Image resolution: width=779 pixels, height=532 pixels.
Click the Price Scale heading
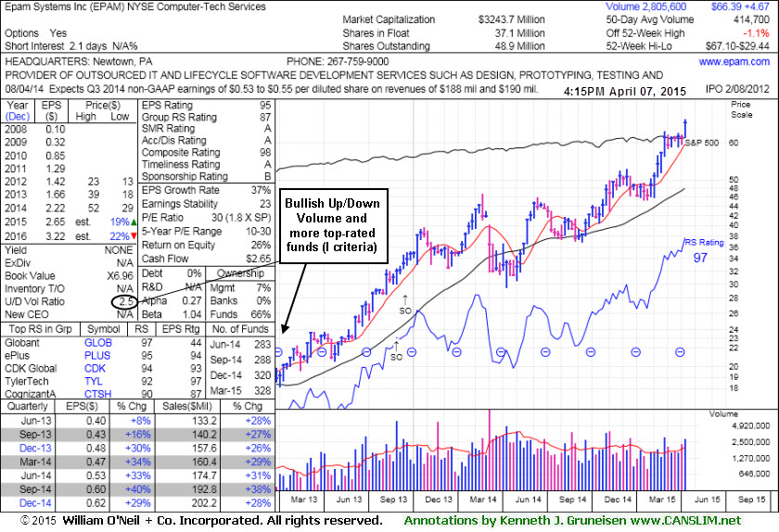coord(741,109)
